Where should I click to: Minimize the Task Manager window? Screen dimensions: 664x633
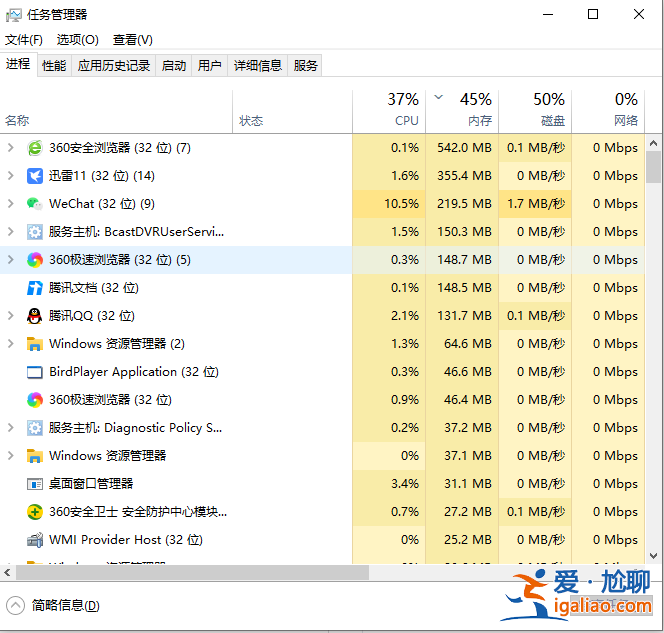click(548, 14)
